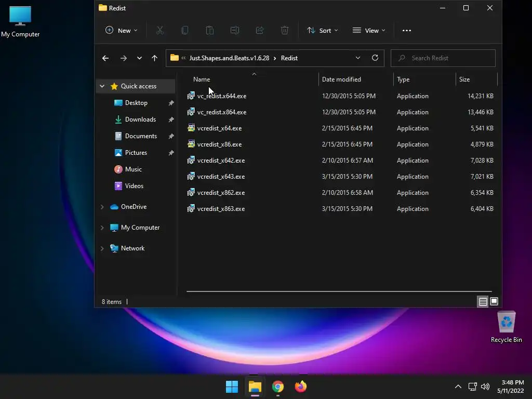Launch Google Chrome from taskbar
Viewport: 532px width, 399px height.
278,387
